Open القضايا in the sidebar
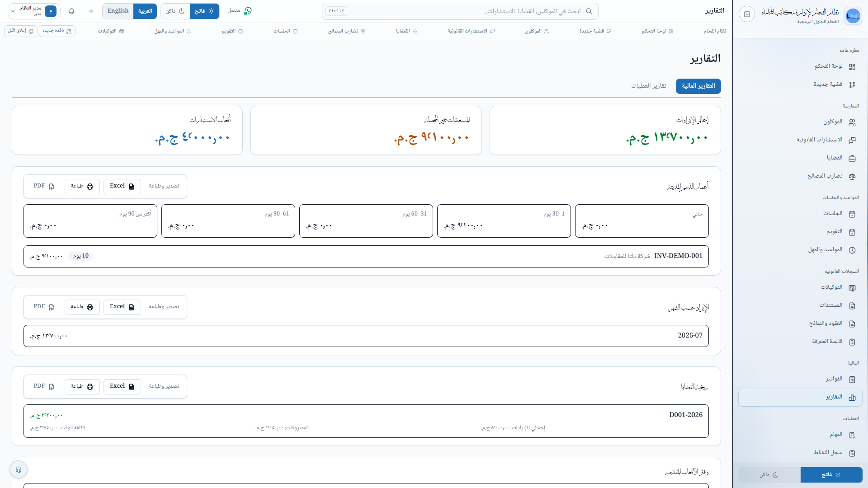This screenshot has width=868, height=488. (x=800, y=158)
